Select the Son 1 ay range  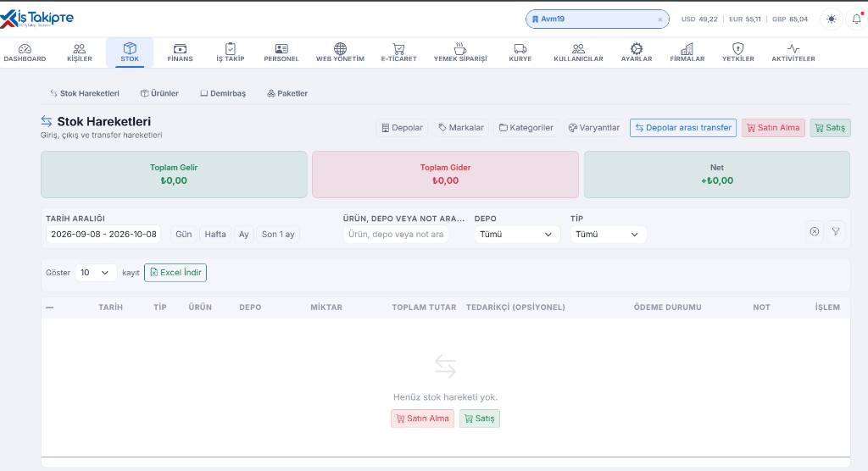point(278,234)
